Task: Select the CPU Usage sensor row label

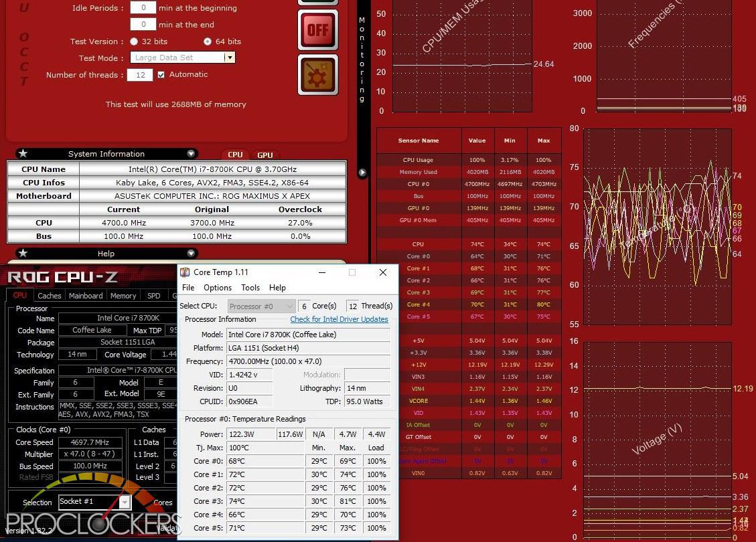Action: tap(418, 160)
